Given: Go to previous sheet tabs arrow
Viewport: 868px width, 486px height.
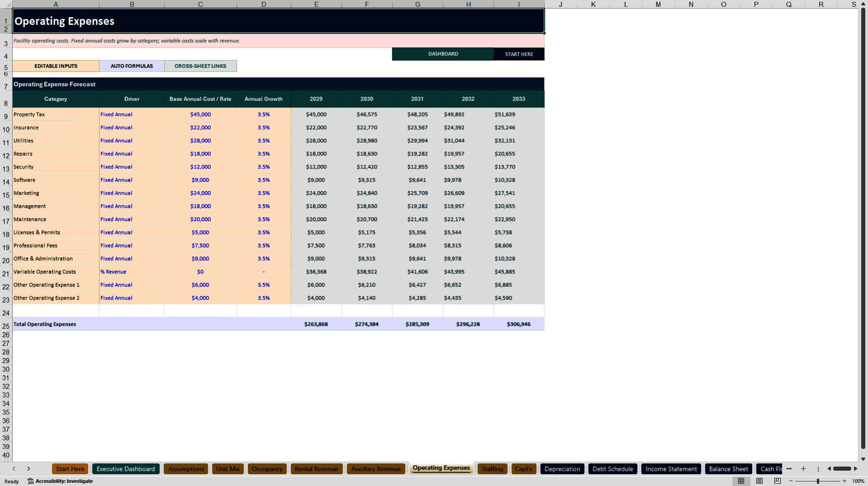Looking at the screenshot, I should pyautogui.click(x=14, y=469).
